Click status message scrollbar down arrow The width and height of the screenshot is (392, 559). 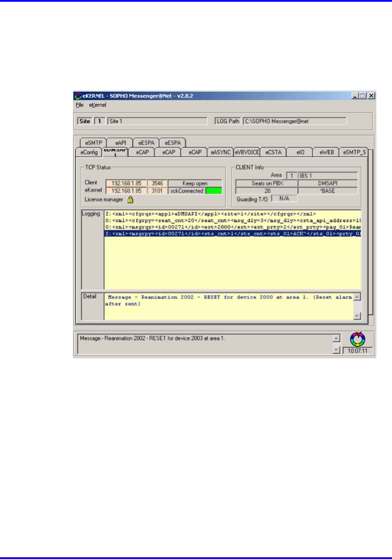pos(336,349)
